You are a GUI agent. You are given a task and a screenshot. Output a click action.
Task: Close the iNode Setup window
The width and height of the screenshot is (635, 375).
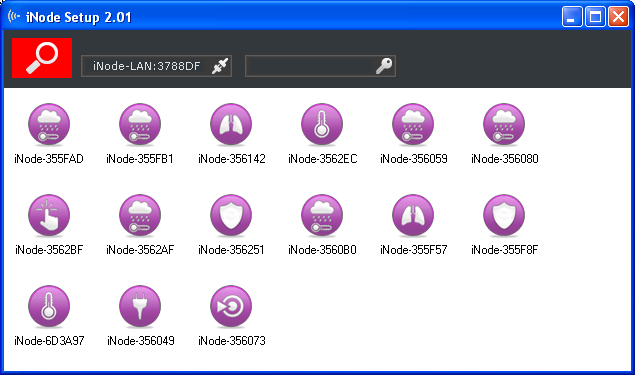click(x=618, y=17)
